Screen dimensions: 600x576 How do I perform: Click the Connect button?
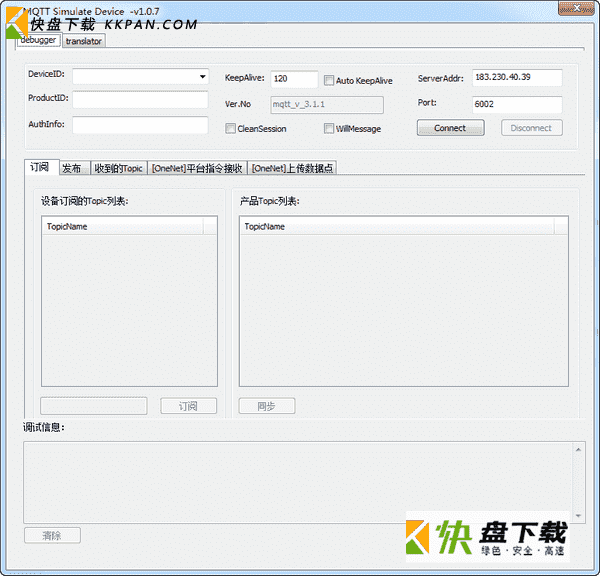coord(450,128)
